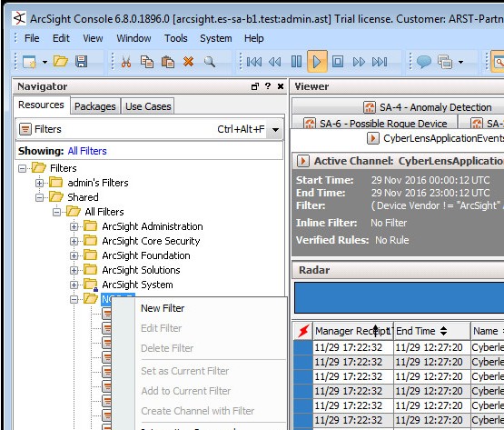Sort by Manager Receipt Time column
Viewport: 504px width, 430px height.
353,331
